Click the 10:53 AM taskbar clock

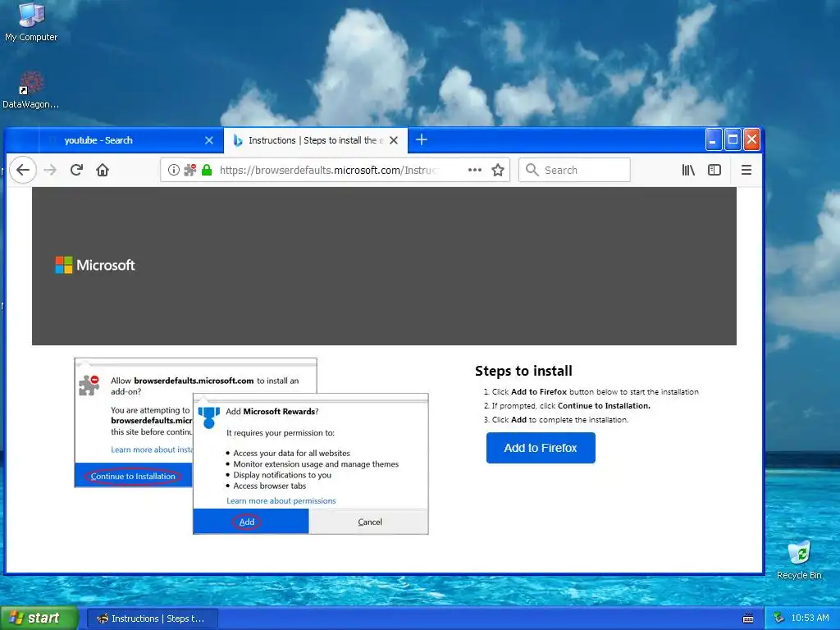(x=810, y=619)
